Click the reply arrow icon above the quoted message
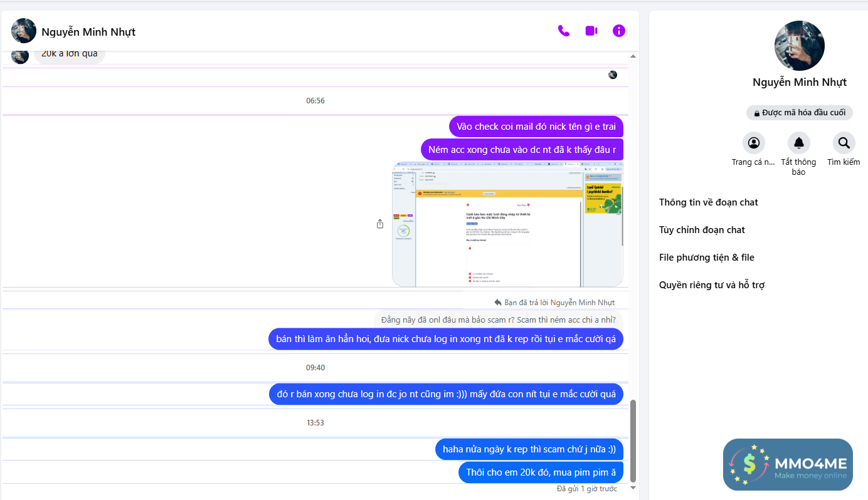Viewport: 868px width, 500px height. tap(498, 302)
